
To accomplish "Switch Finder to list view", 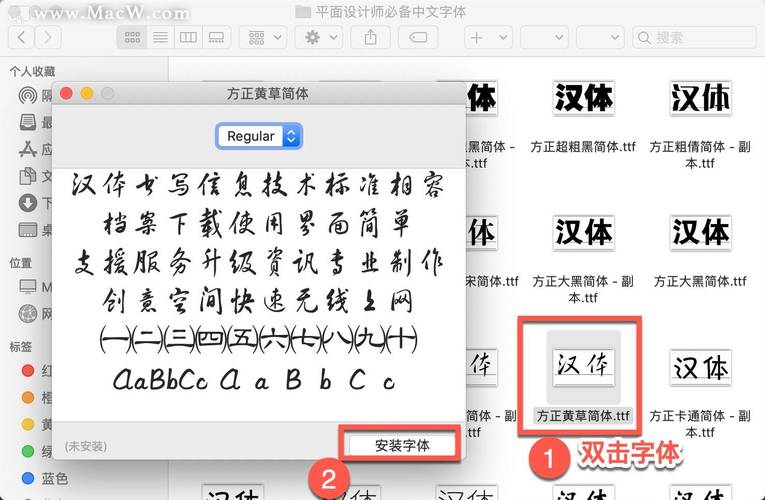I will pos(160,38).
